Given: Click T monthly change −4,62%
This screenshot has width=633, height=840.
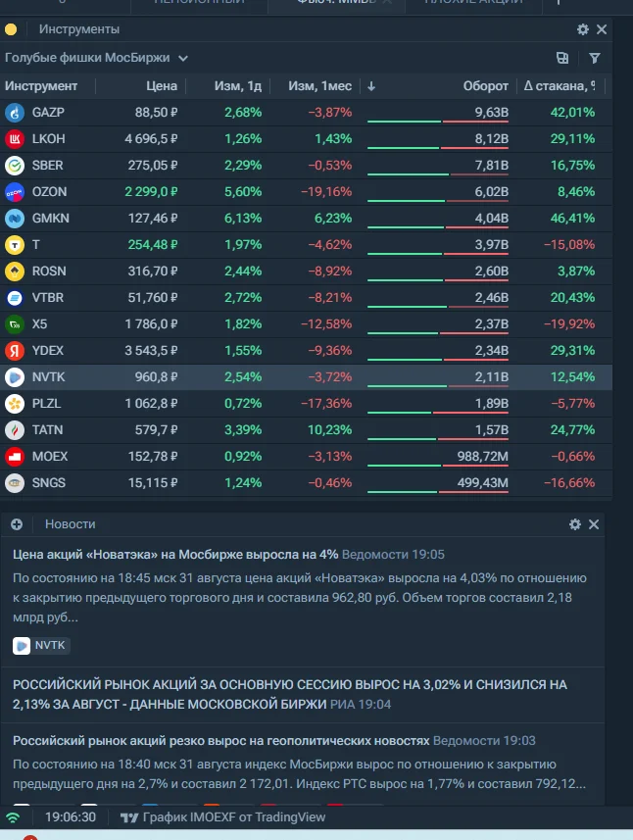Looking at the screenshot, I should click(330, 245).
